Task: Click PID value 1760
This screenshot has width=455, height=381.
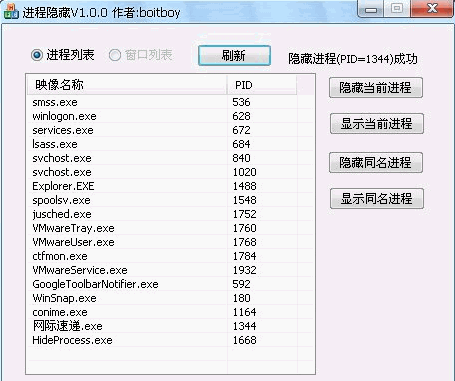Action: [x=245, y=228]
